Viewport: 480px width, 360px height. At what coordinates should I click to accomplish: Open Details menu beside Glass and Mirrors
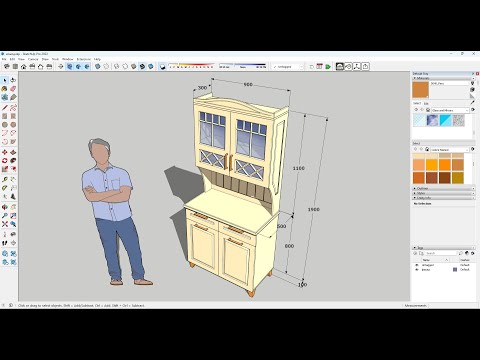pyautogui.click(x=473, y=110)
